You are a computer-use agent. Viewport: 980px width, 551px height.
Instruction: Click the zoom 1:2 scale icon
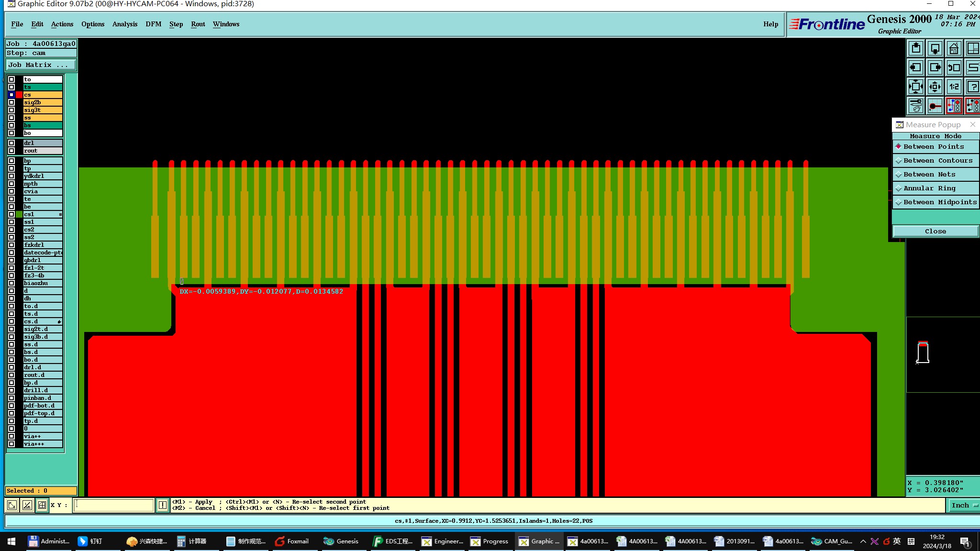[954, 87]
